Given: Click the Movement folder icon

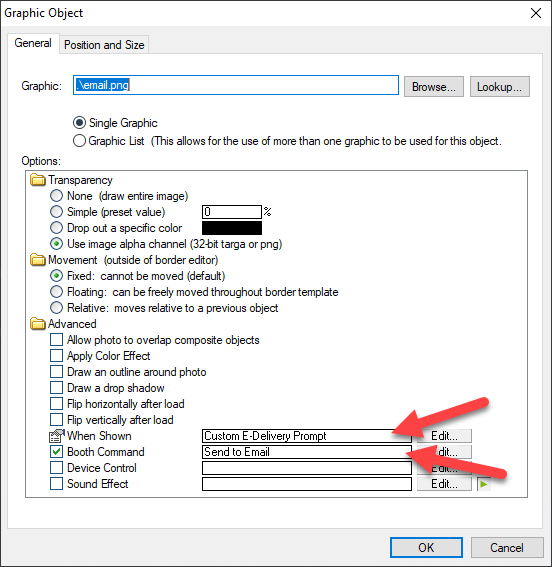Looking at the screenshot, I should (x=38, y=260).
